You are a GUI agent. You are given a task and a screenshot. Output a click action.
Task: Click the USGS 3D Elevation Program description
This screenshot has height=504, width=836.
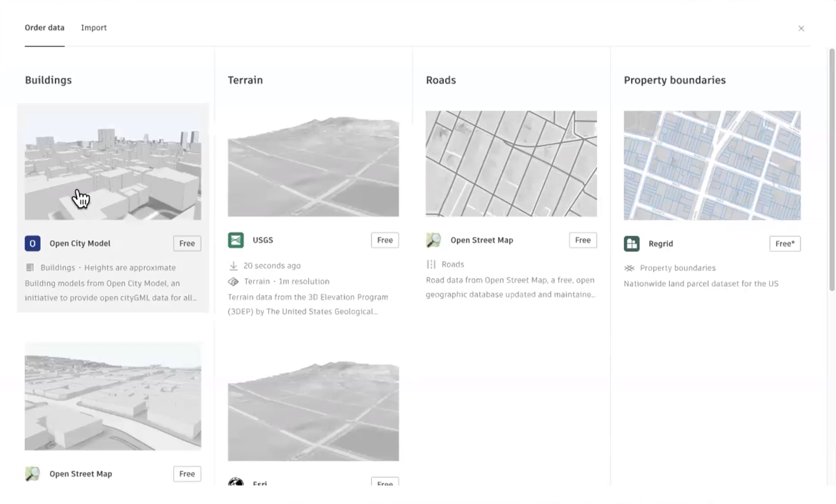coord(308,304)
